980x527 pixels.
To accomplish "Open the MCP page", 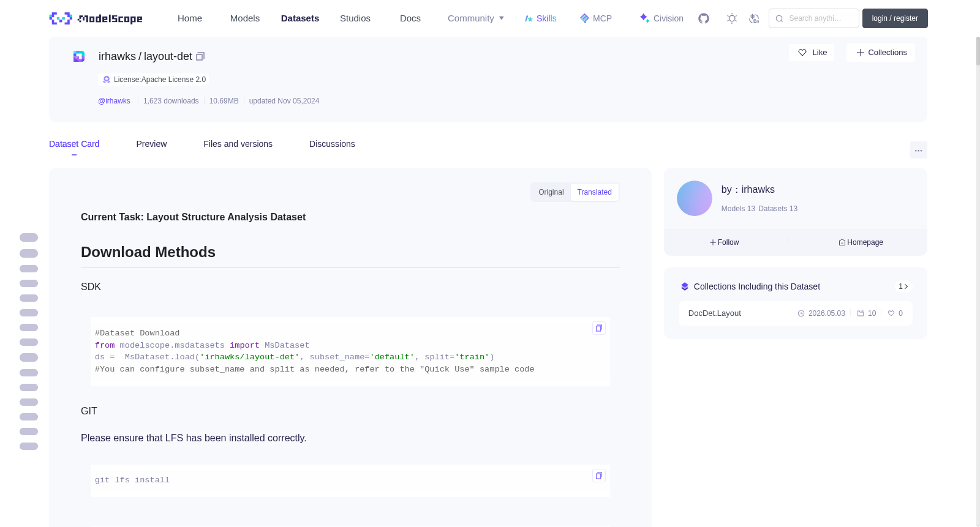I will pyautogui.click(x=596, y=18).
